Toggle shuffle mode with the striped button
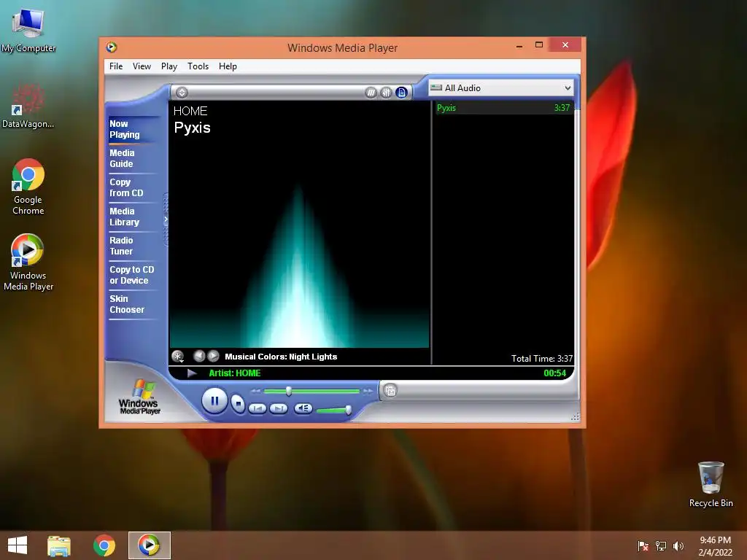747x560 pixels. pyautogui.click(x=371, y=93)
